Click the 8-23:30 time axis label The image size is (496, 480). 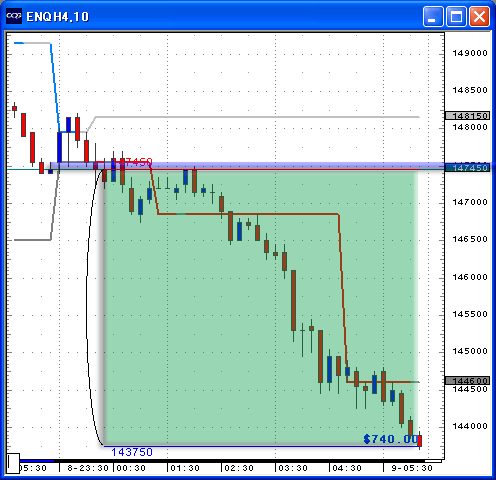(88, 468)
